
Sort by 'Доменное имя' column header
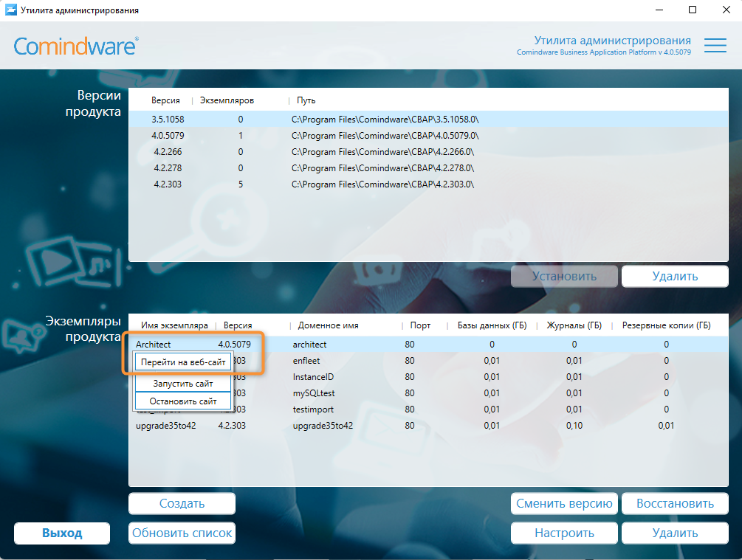328,325
